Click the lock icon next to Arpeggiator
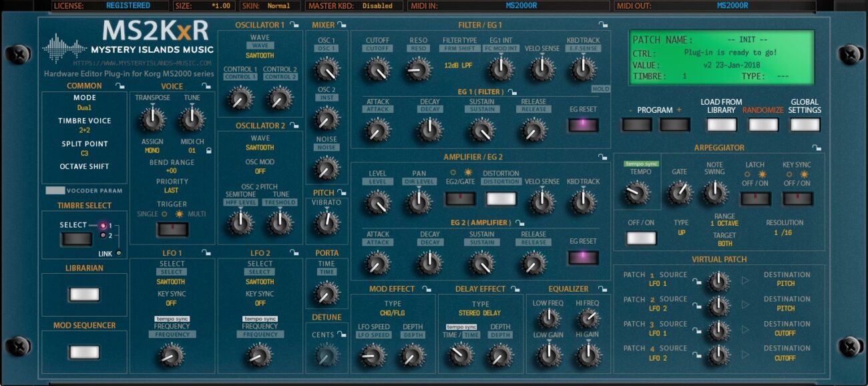Image resolution: width=868 pixels, height=386 pixels. pyautogui.click(x=819, y=148)
